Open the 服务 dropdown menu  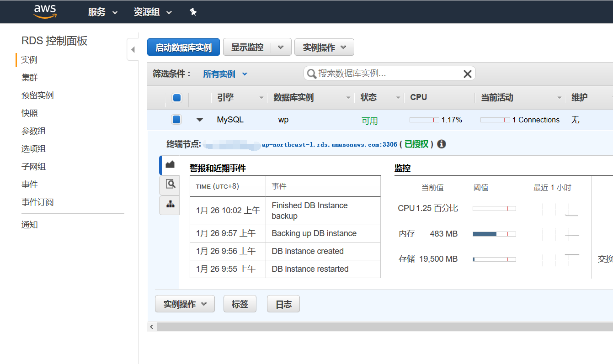[x=103, y=12]
